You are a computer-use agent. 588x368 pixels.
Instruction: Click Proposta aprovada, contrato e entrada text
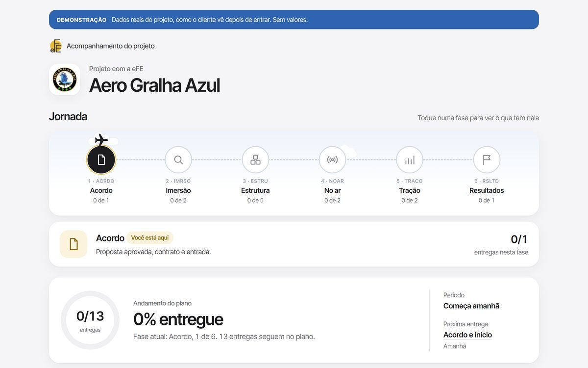coord(153,252)
